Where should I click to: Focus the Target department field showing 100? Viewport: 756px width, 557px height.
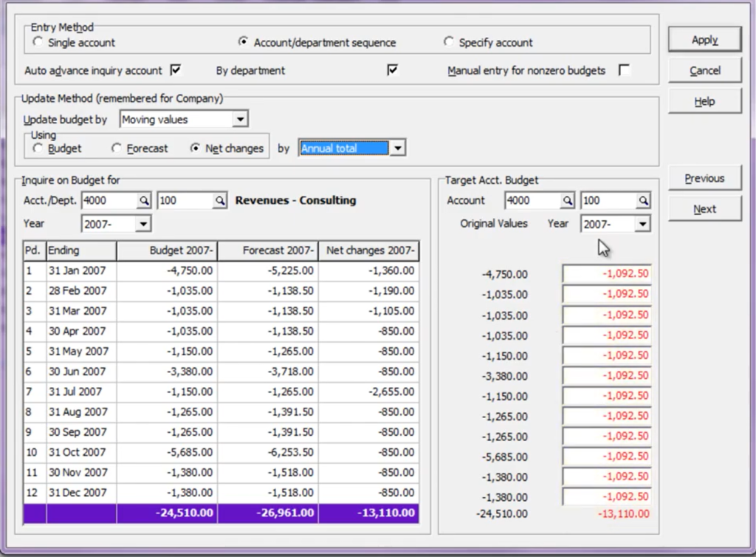(610, 201)
